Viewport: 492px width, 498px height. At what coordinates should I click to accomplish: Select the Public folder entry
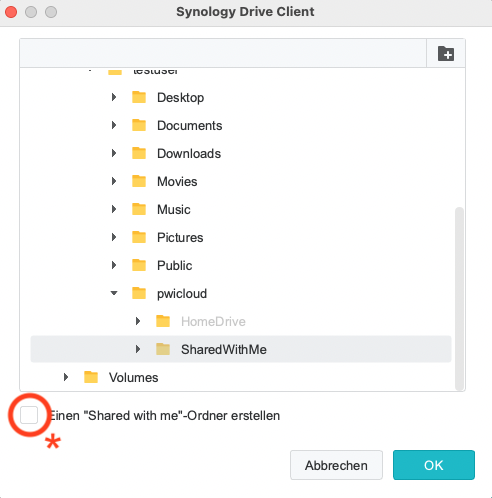click(175, 265)
